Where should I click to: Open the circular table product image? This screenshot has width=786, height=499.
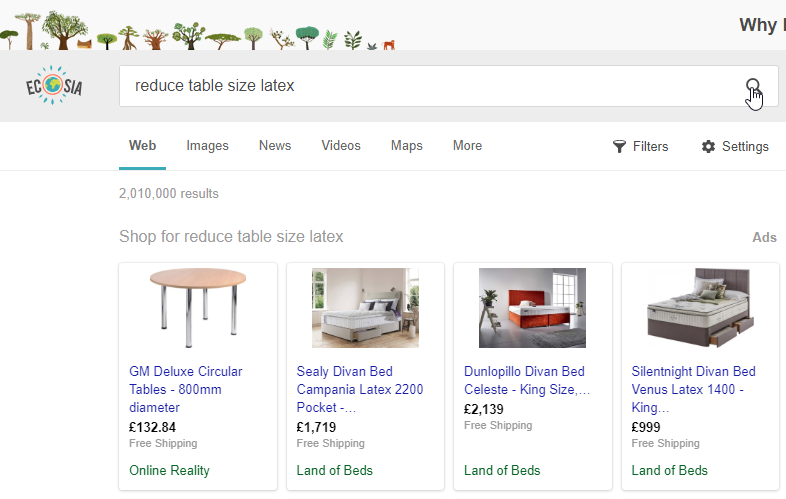(198, 307)
